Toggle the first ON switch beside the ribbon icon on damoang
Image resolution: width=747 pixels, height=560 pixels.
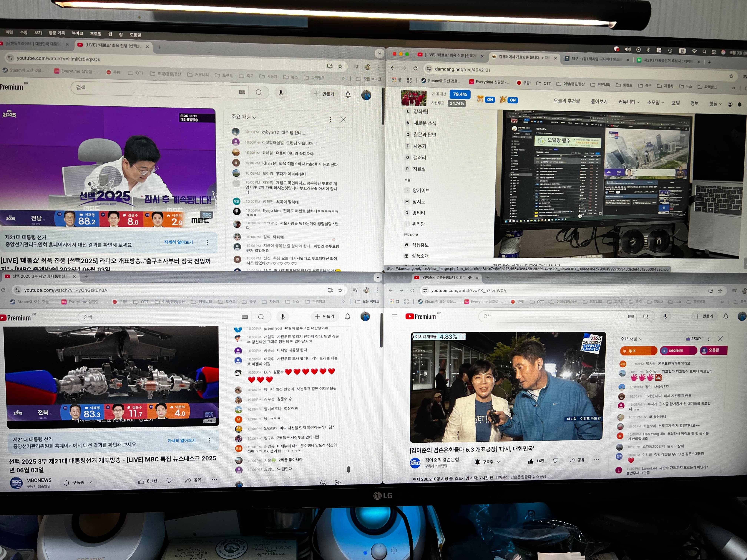(490, 100)
